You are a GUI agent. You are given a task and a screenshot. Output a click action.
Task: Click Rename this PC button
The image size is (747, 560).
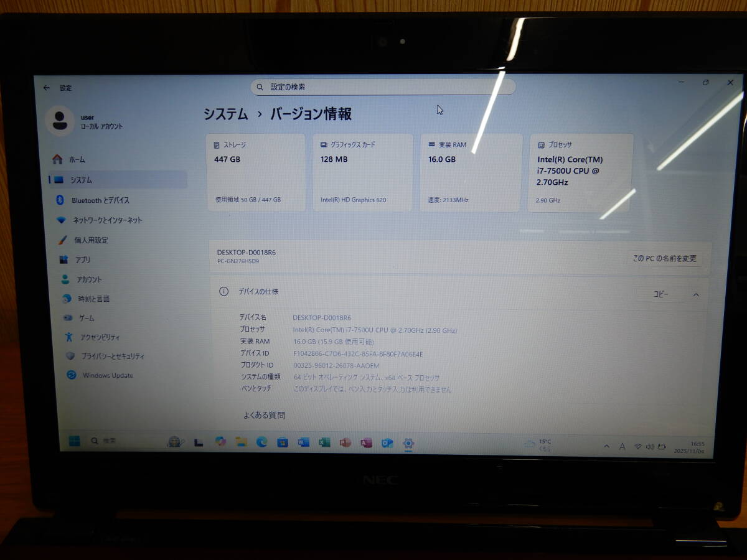pyautogui.click(x=664, y=258)
